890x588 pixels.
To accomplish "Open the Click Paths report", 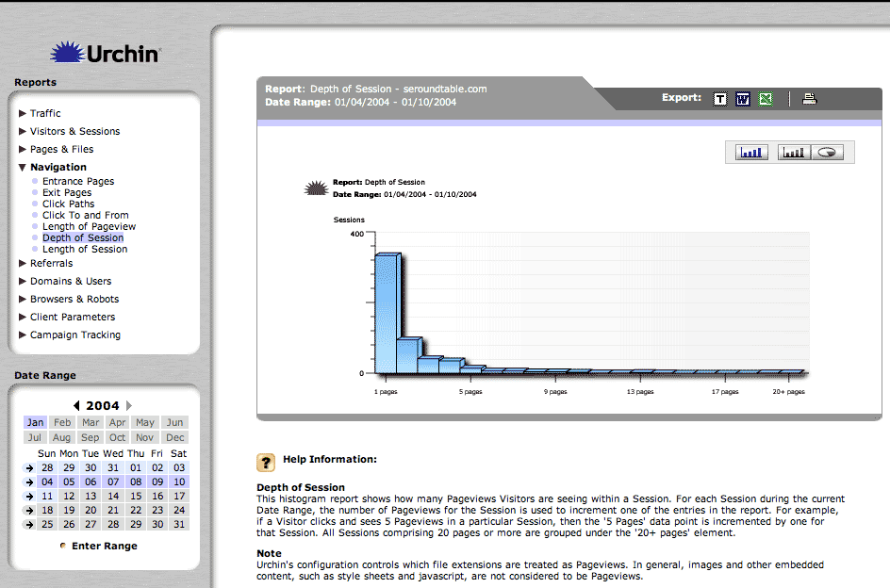I will click(x=68, y=204).
